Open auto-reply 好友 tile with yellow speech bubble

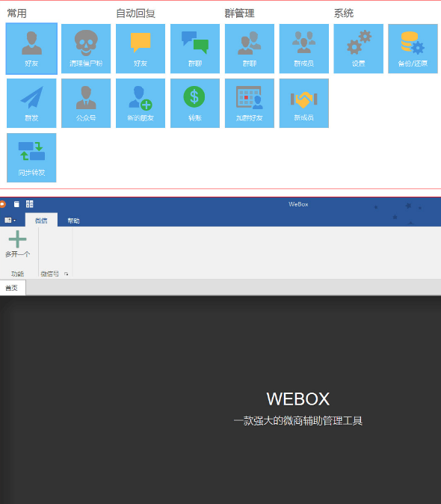point(141,49)
